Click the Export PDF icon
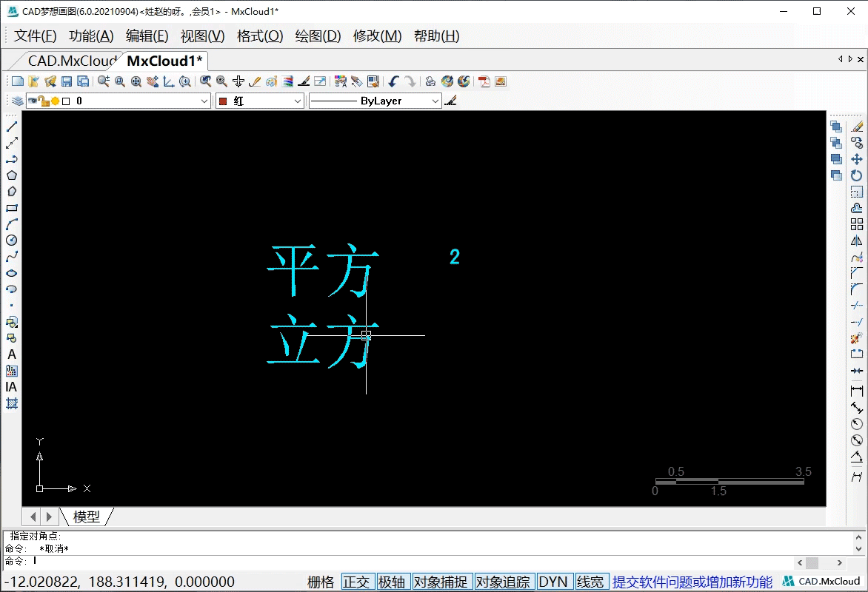 (x=484, y=81)
